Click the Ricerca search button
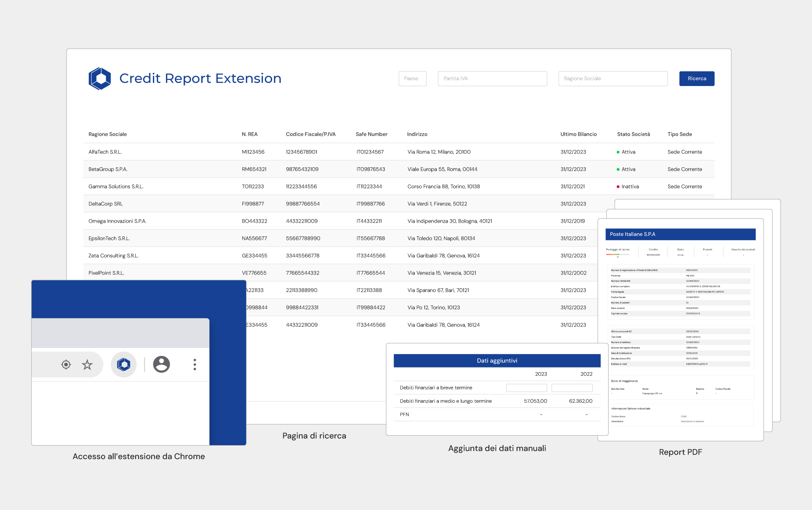 (x=696, y=79)
